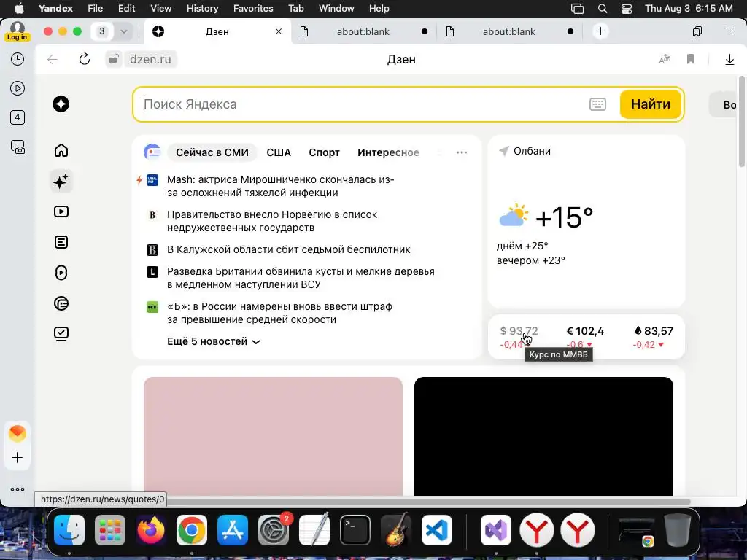Click the dzen.ru address field
The width and height of the screenshot is (747, 560).
(150, 59)
